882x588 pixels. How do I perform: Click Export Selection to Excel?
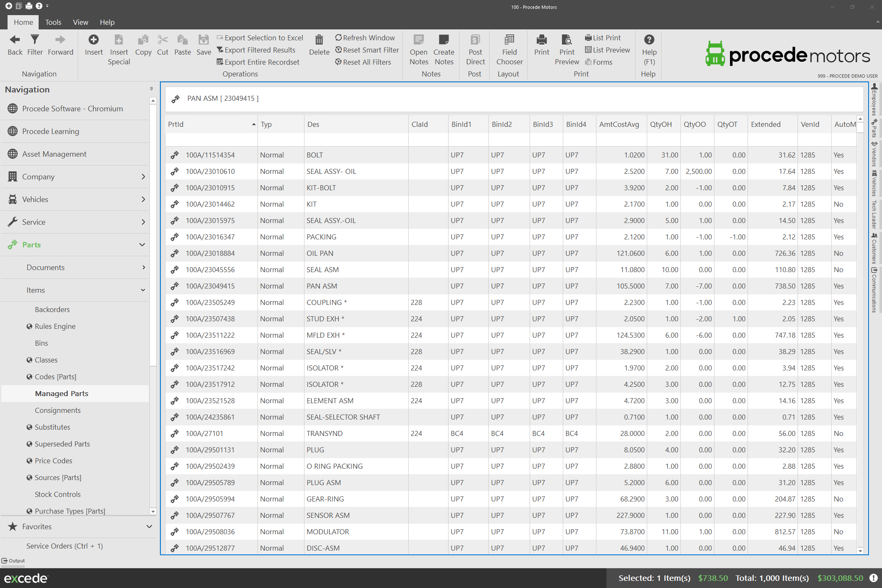260,38
